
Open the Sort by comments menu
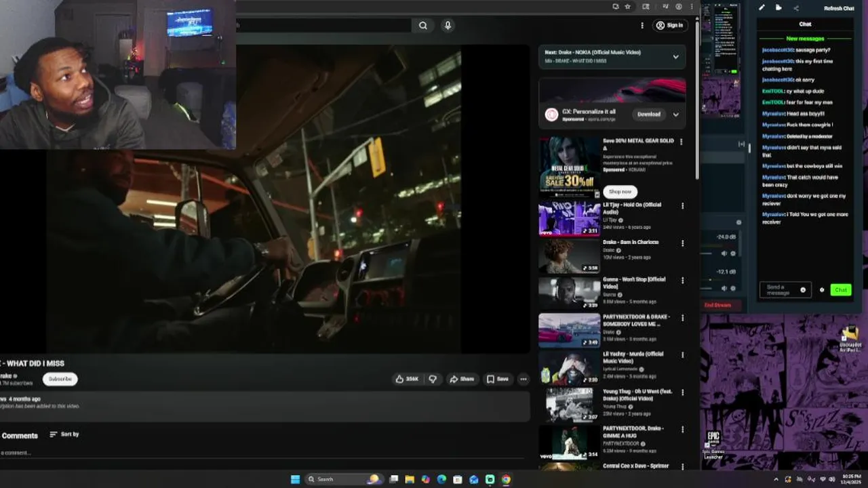click(64, 434)
